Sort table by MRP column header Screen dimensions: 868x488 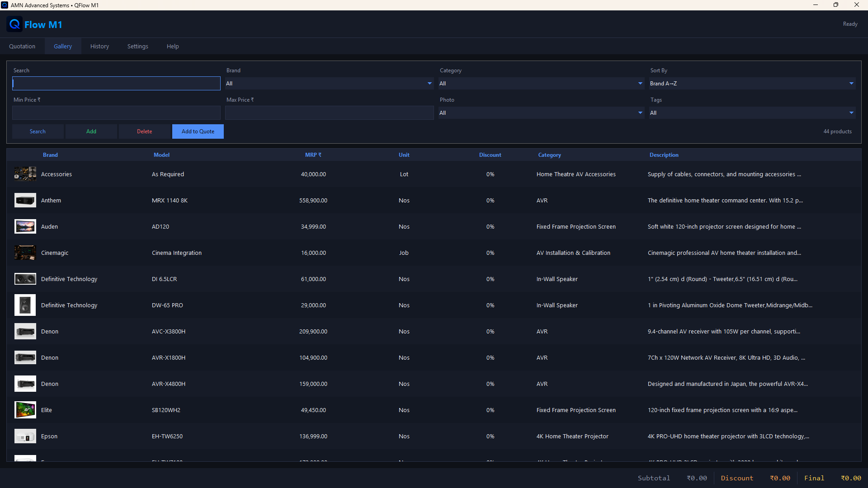click(x=313, y=155)
